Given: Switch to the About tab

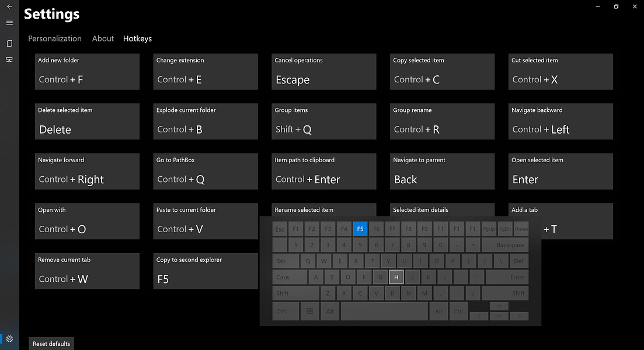Looking at the screenshot, I should pyautogui.click(x=103, y=38).
